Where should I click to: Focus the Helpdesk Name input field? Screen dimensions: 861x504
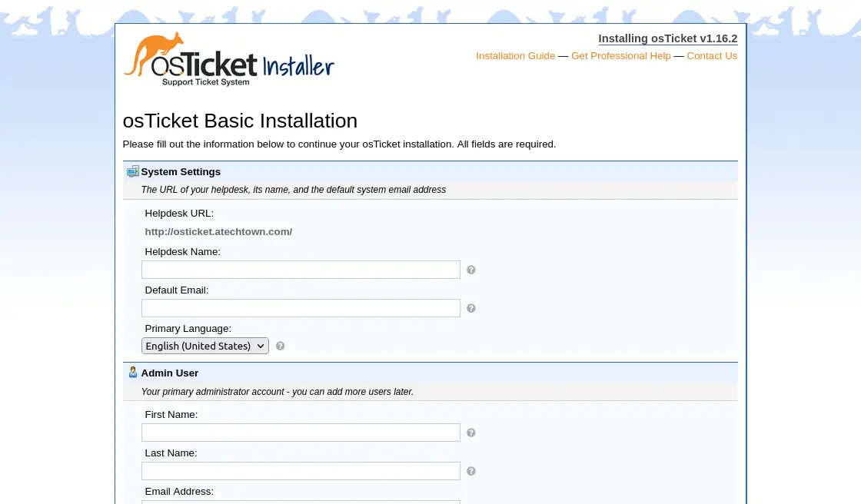tap(301, 270)
